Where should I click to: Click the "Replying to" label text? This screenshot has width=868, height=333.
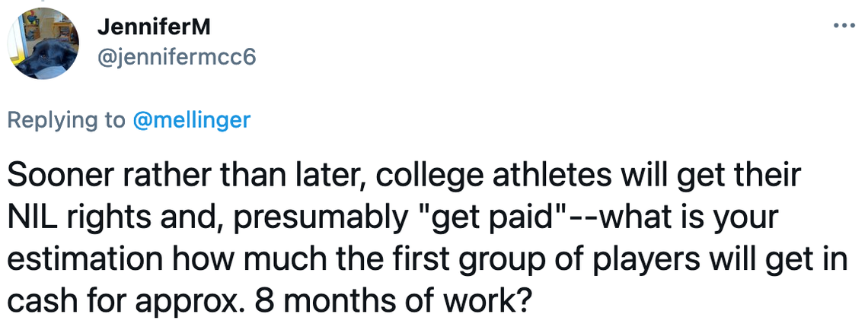click(x=67, y=119)
